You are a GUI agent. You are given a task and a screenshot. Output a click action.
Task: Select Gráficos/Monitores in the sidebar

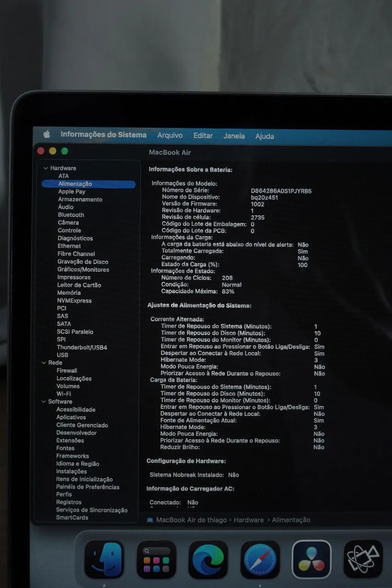click(83, 270)
